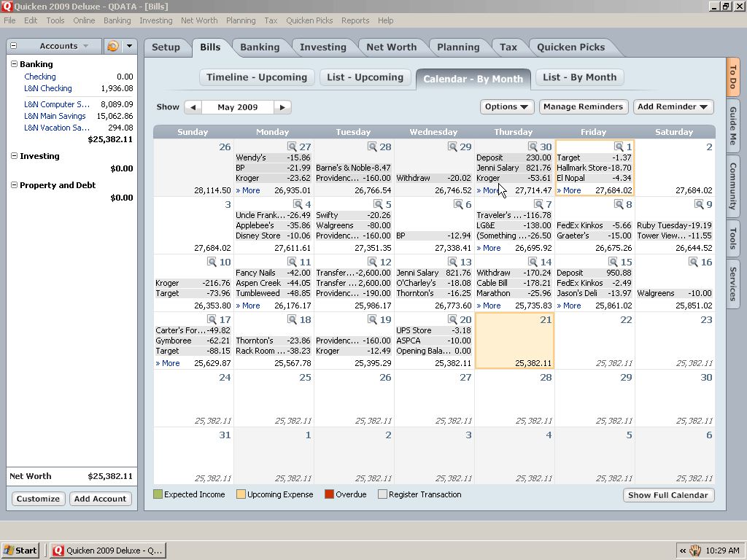Select the magnifier icon next to day 10
This screenshot has width=747, height=560.
pos(212,262)
